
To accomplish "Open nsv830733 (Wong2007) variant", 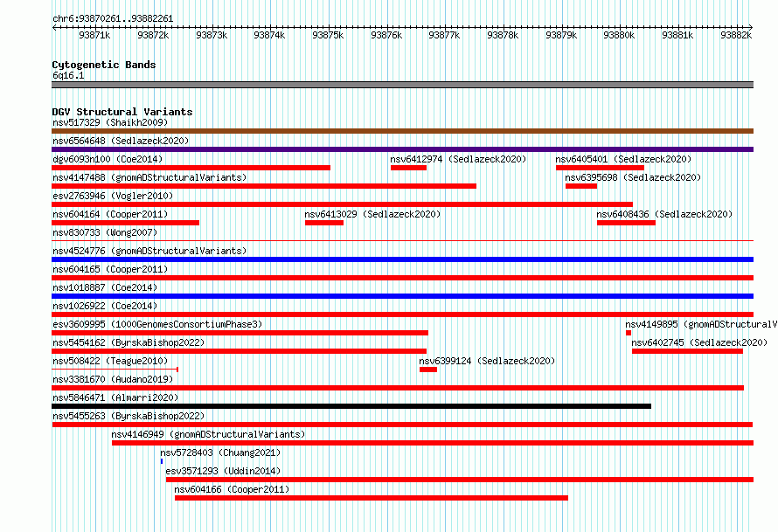I will point(105,232).
